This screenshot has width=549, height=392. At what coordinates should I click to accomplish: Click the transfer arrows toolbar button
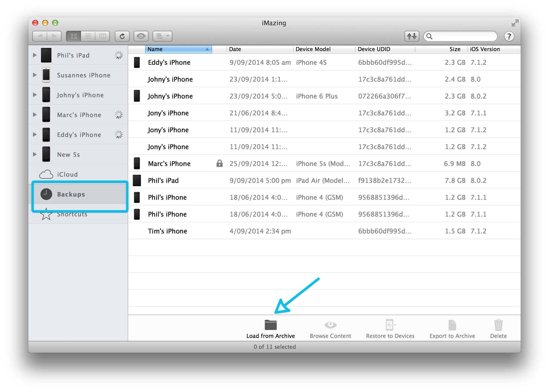pos(412,36)
